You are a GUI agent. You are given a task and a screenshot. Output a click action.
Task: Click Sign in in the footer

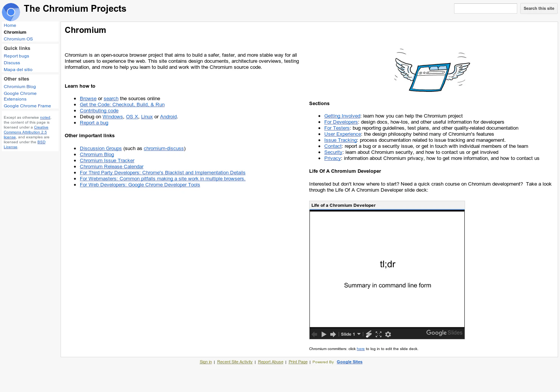point(206,362)
